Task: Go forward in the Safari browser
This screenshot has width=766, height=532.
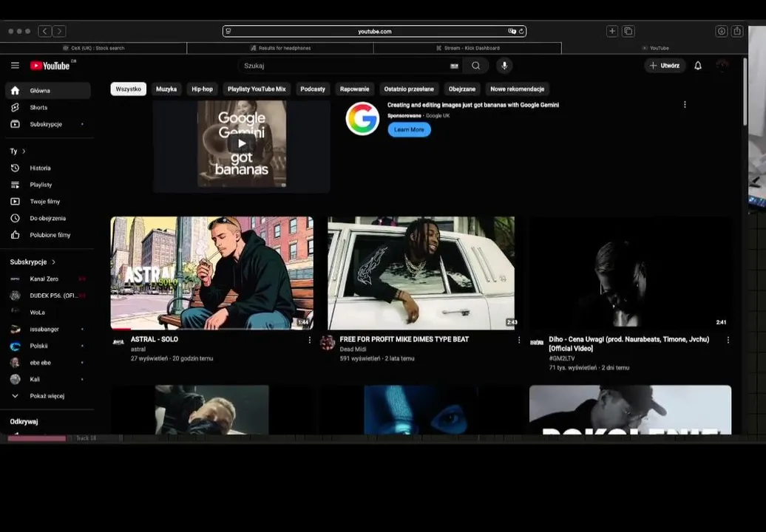Action: point(60,31)
